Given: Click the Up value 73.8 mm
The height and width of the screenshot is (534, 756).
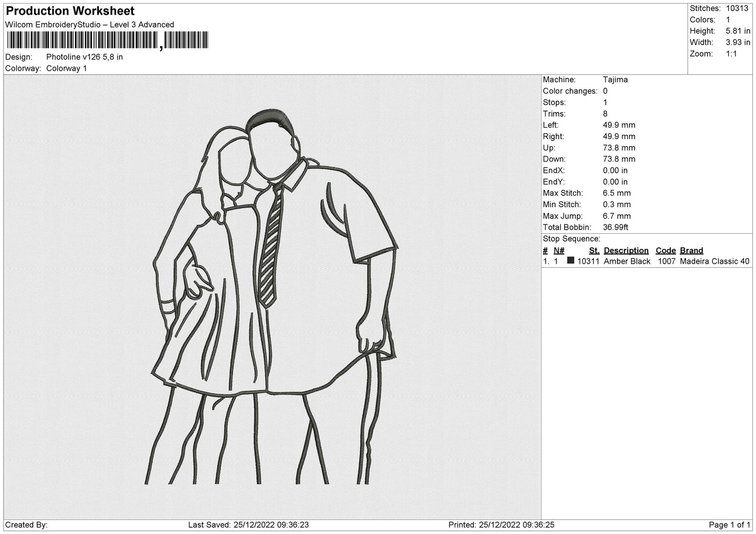Looking at the screenshot, I should pos(619,148).
